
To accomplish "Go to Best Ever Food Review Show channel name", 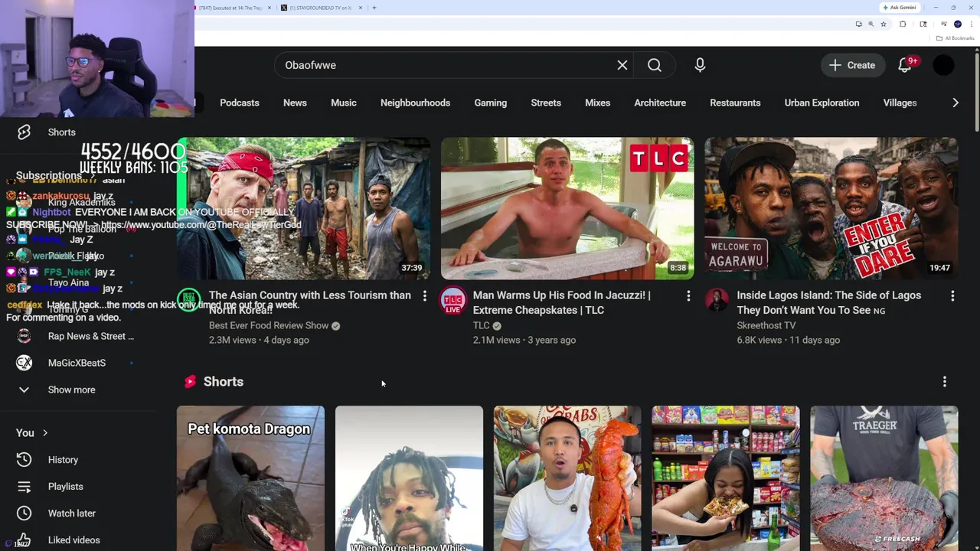I will pos(269,325).
